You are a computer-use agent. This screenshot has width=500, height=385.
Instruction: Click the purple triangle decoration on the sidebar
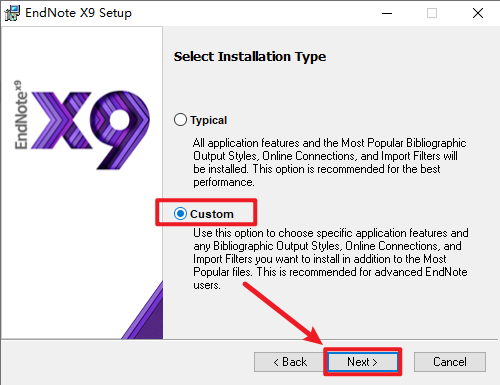(x=143, y=311)
